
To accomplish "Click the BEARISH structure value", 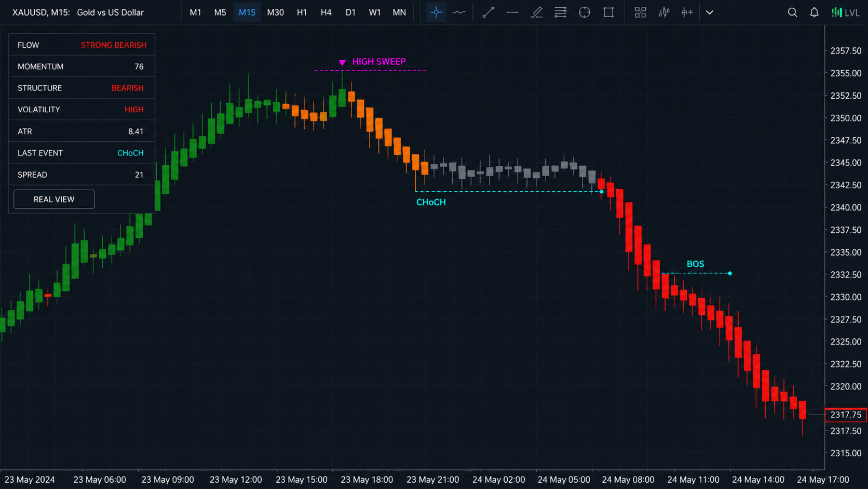I will point(127,88).
